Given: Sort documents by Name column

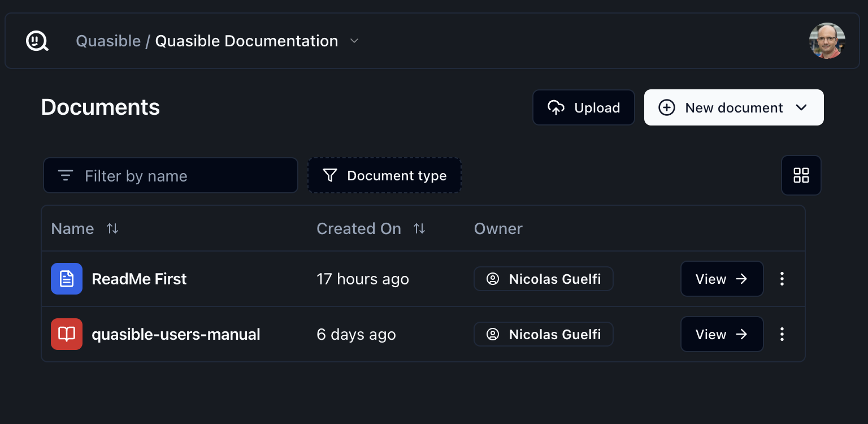Looking at the screenshot, I should [x=112, y=228].
